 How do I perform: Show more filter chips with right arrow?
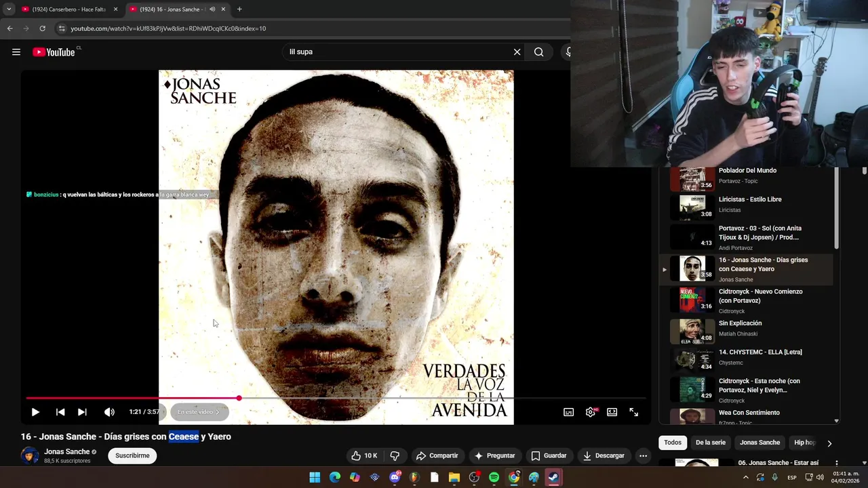[x=829, y=443]
